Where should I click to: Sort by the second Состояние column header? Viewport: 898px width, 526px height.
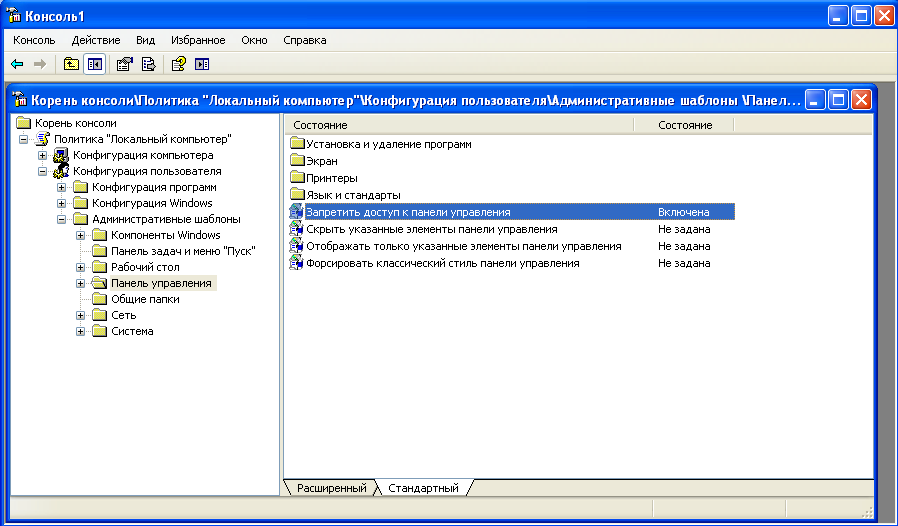684,125
